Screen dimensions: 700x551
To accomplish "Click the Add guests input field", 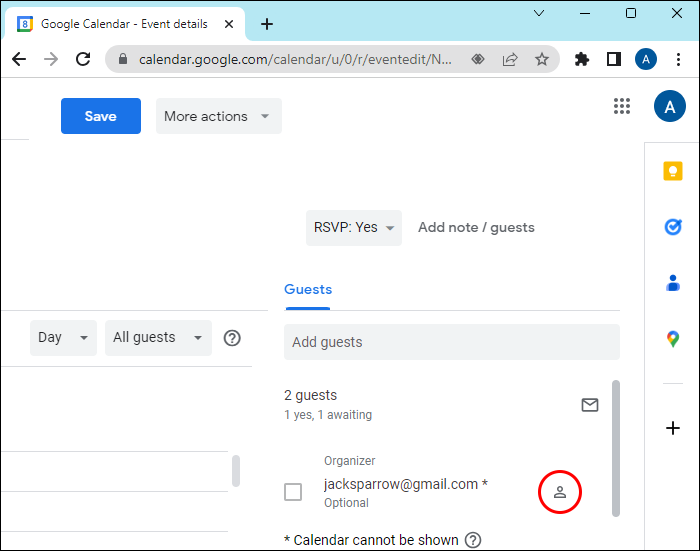I will (x=451, y=342).
